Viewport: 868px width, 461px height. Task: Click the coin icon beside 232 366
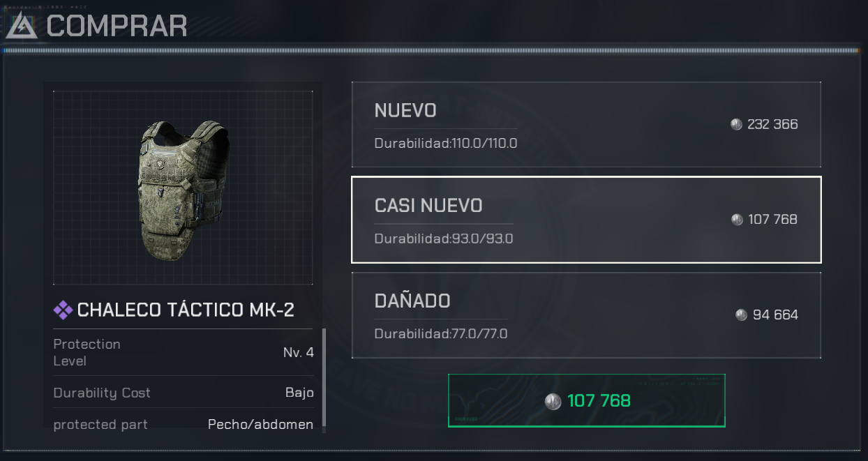tap(736, 125)
